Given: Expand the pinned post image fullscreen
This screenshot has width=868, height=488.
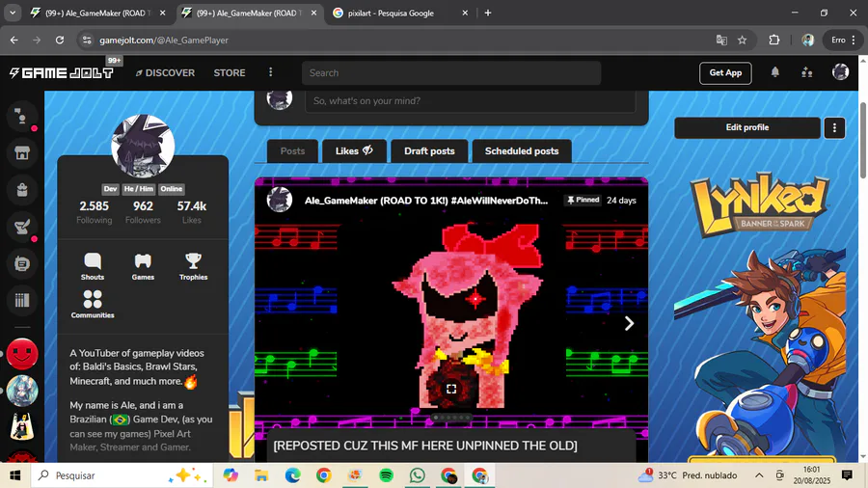Looking at the screenshot, I should coord(451,389).
